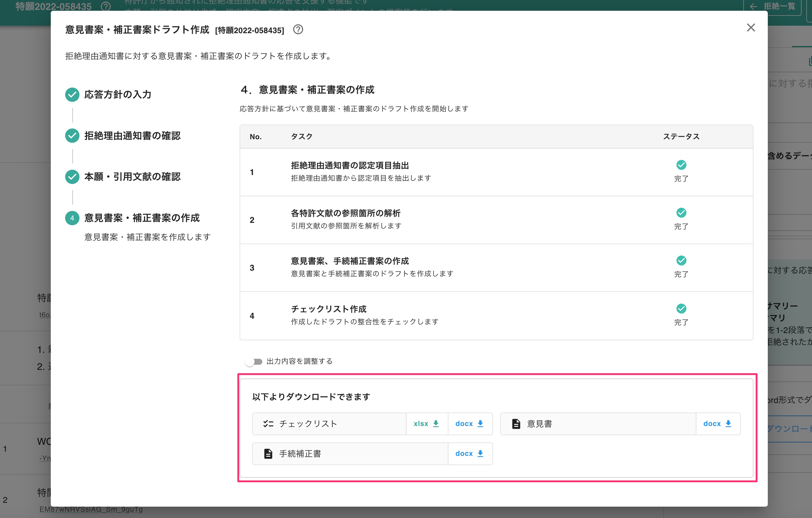The image size is (812, 518).
Task: Click background link EM87wNRVSsiAG_Sm_9guTg
Action: (91, 509)
